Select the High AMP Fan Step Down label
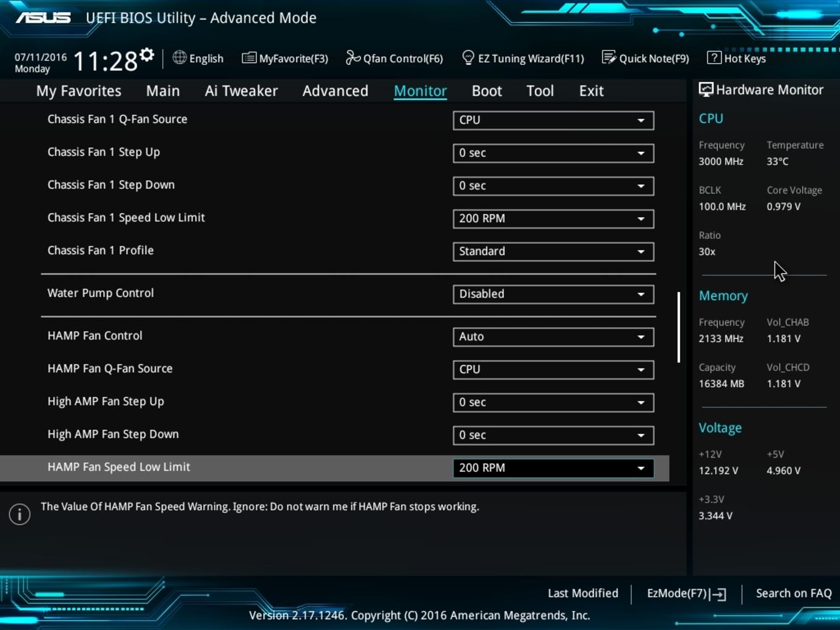The image size is (840, 630). [x=113, y=434]
